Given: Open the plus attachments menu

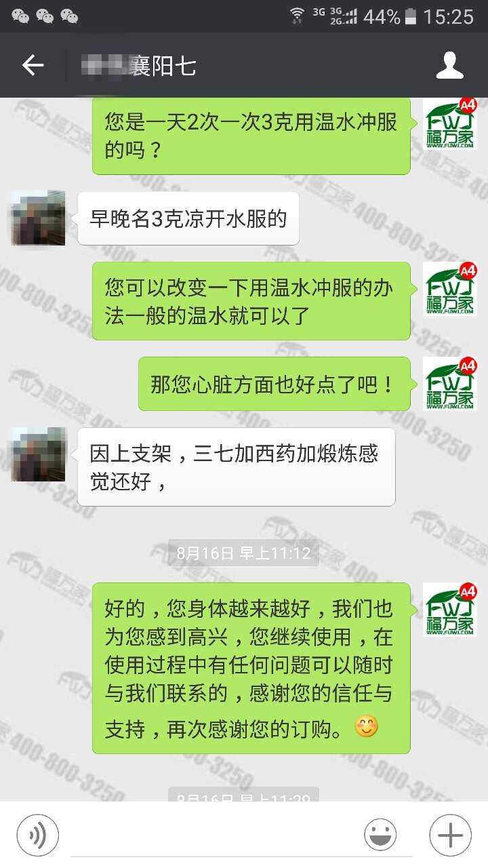Looking at the screenshot, I should [450, 835].
